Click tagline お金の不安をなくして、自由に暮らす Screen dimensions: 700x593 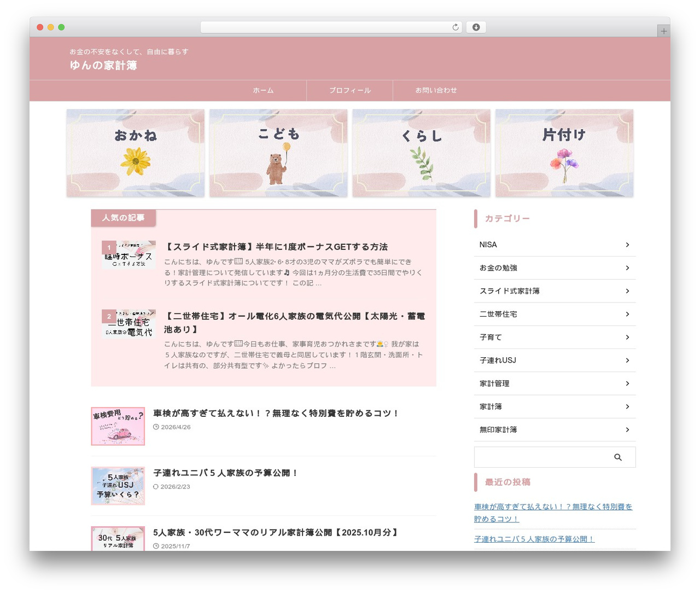129,51
